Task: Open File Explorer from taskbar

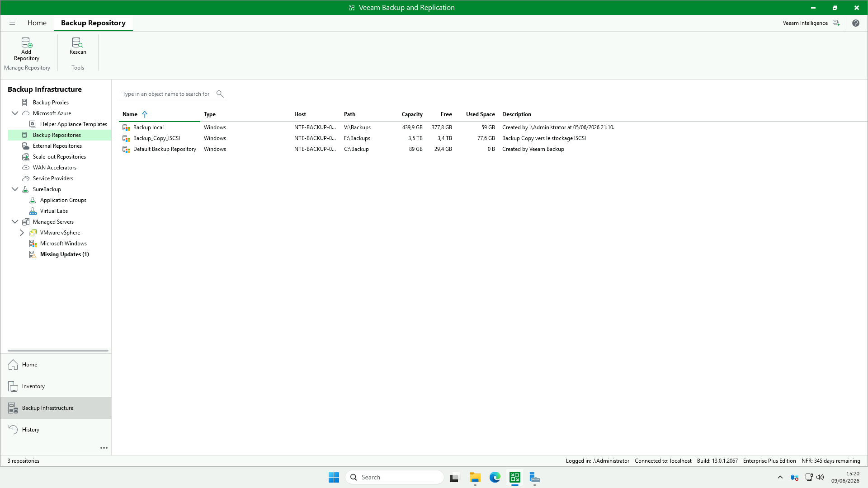Action: tap(475, 477)
